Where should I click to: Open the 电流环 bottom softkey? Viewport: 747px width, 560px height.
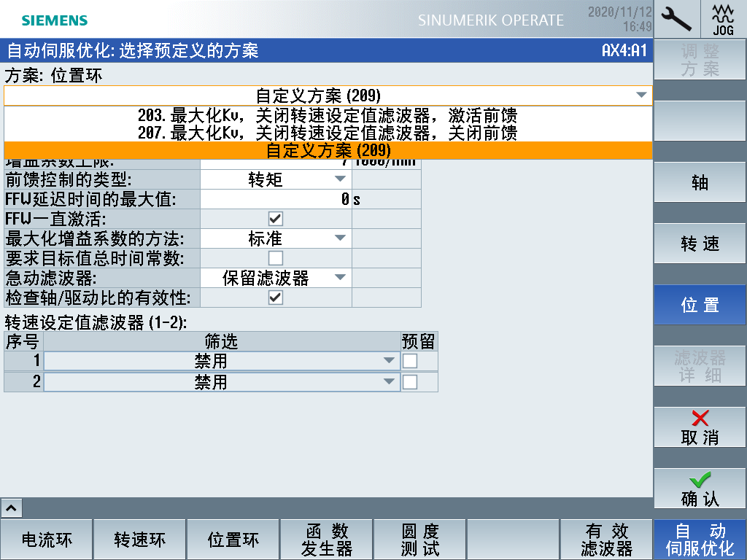(47, 540)
